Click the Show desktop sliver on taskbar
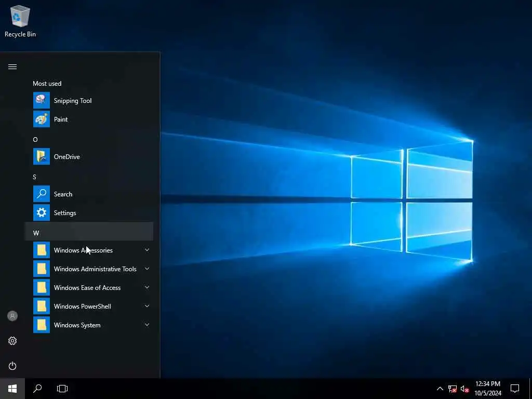Image resolution: width=532 pixels, height=399 pixels. 530,389
